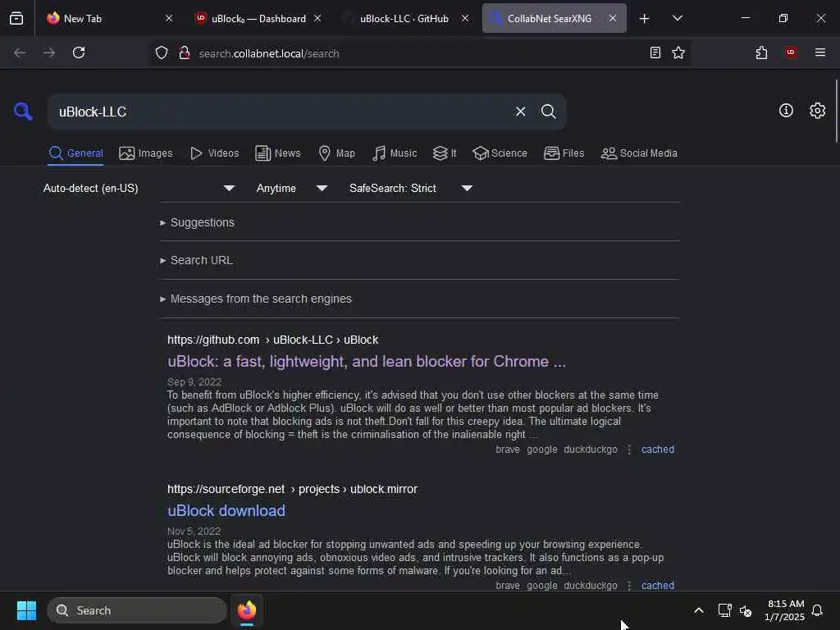Viewport: 840px width, 630px height.
Task: Click the site security padlock icon
Action: click(x=185, y=52)
